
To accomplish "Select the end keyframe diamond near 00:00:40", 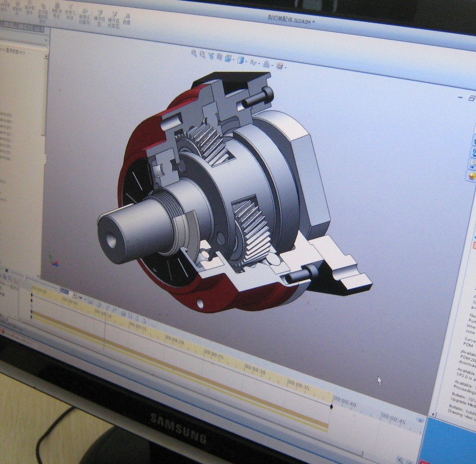I will pos(331,407).
